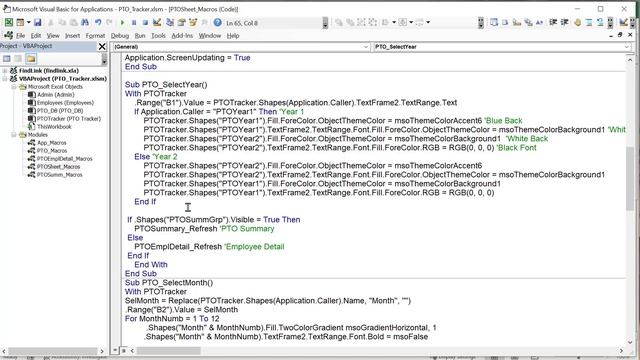Open the Add-Ins menu
The image size is (640, 360).
(182, 36)
